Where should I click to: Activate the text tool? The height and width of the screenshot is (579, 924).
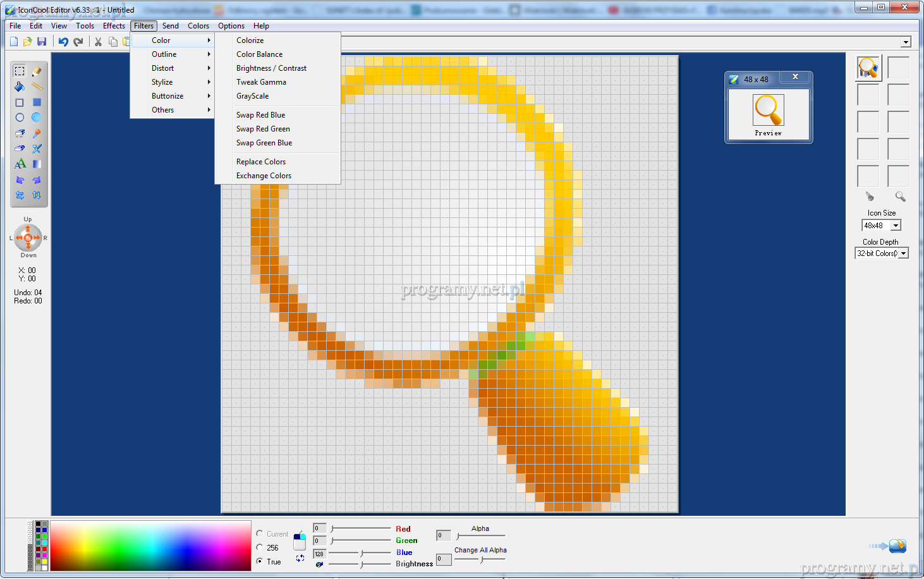[x=20, y=164]
